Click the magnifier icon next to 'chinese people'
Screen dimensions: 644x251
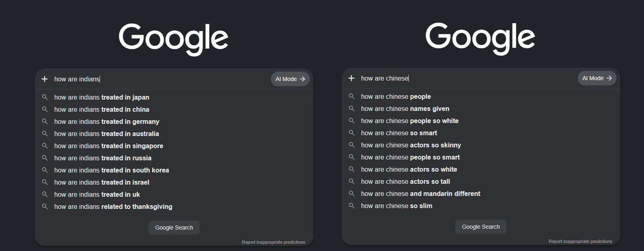pos(352,96)
